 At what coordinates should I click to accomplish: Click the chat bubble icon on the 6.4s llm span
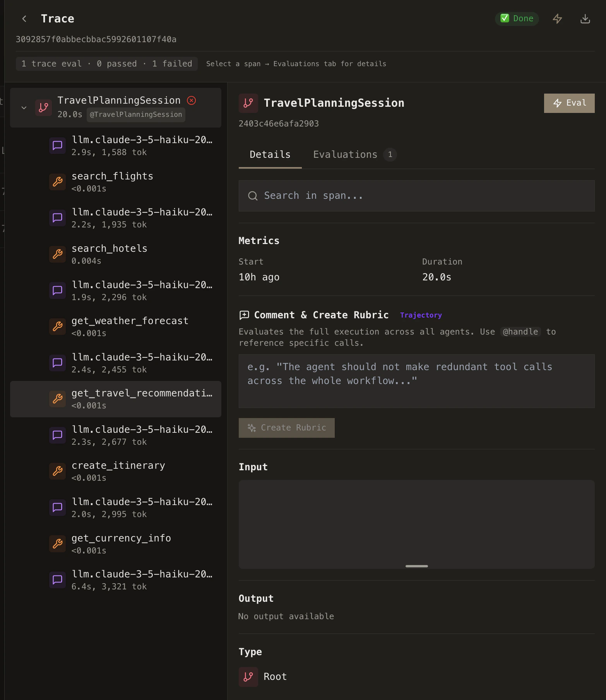tap(57, 580)
